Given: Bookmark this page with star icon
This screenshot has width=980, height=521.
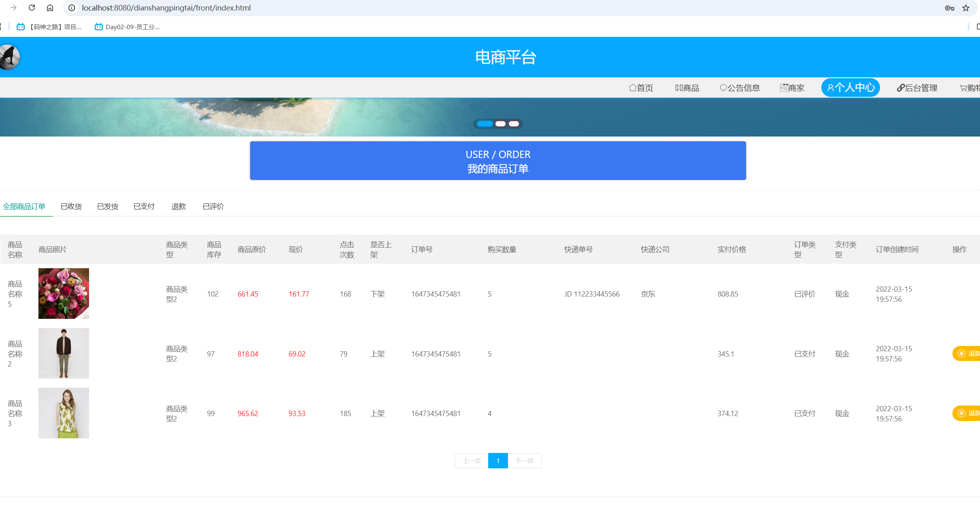Looking at the screenshot, I should click(x=966, y=8).
